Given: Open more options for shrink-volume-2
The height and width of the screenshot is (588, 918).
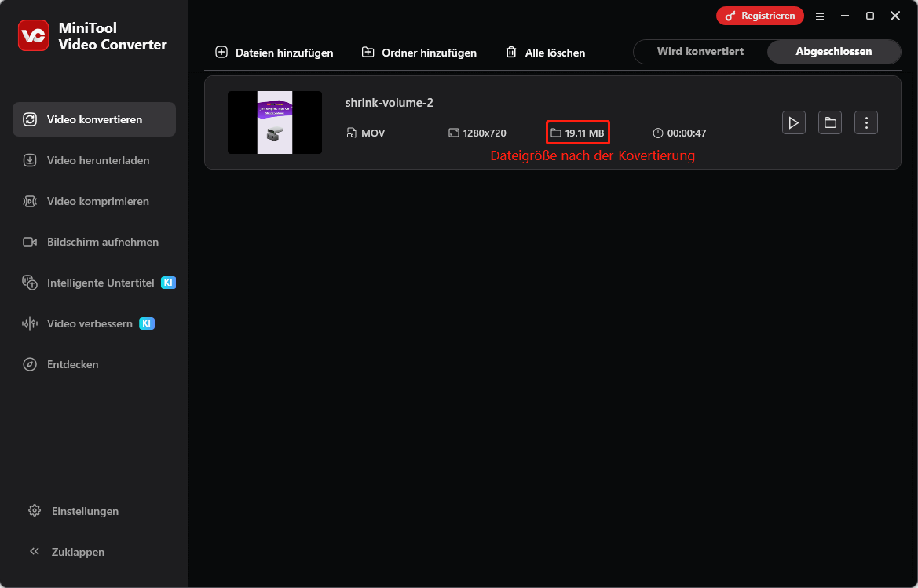Looking at the screenshot, I should (x=866, y=123).
